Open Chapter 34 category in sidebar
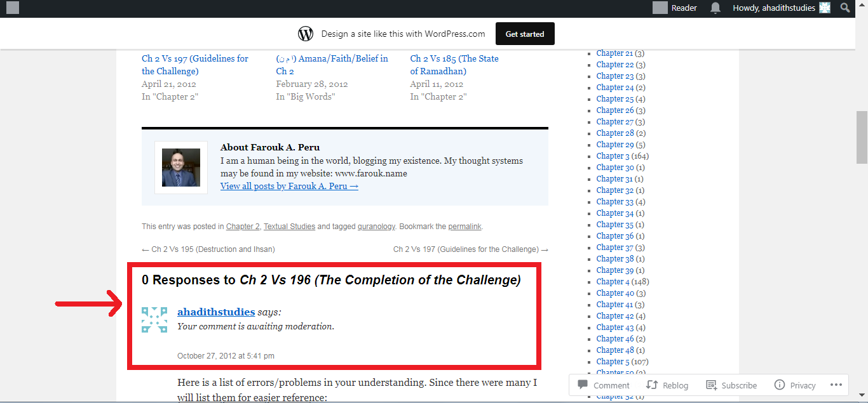Image resolution: width=868 pixels, height=403 pixels. click(614, 213)
